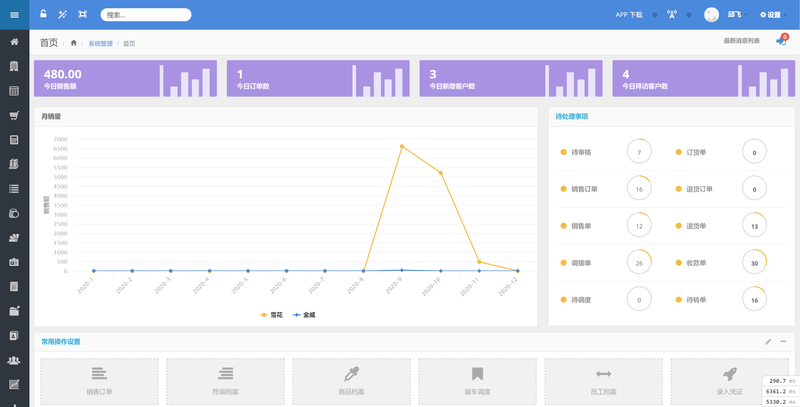
Task: Click the 调拨单 count circle 26
Action: tap(639, 262)
